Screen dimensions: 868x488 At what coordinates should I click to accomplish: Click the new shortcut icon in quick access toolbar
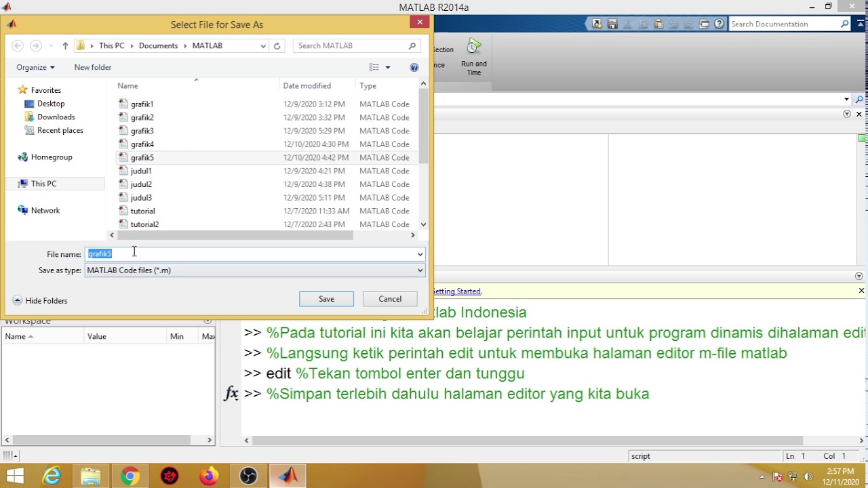click(597, 24)
